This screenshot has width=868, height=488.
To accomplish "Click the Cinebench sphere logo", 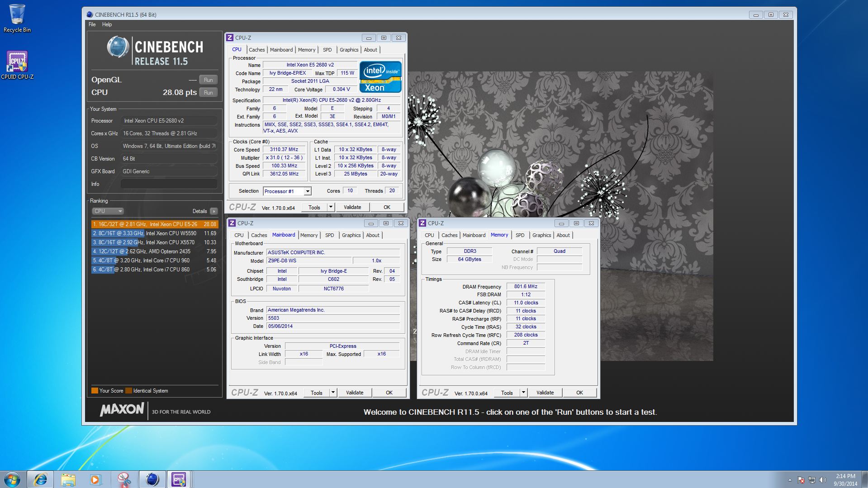I will (x=118, y=47).
